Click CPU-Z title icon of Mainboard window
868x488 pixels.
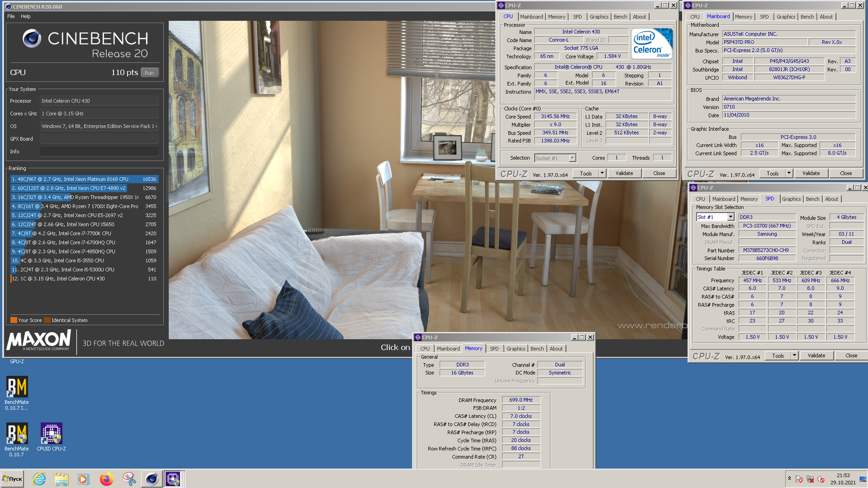click(688, 5)
